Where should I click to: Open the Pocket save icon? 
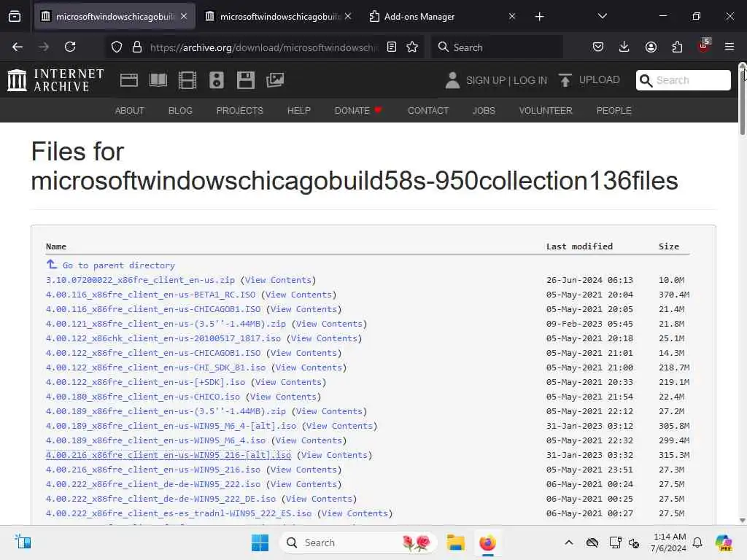coord(598,47)
